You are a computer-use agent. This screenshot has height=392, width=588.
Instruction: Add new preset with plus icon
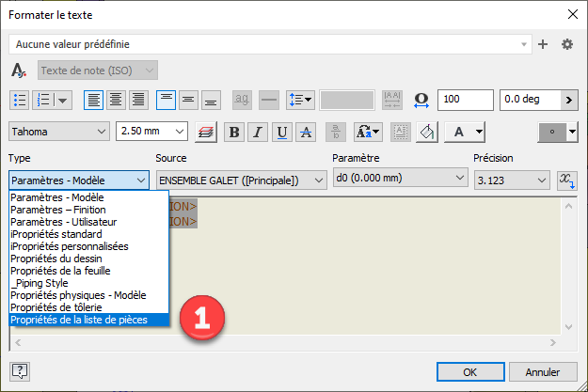pyautogui.click(x=543, y=44)
